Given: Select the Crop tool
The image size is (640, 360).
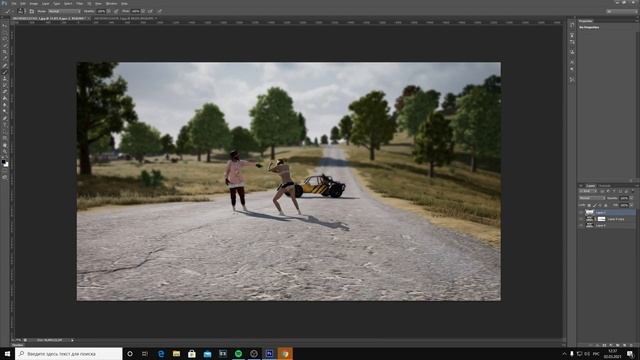Looking at the screenshot, I should click(x=5, y=52).
